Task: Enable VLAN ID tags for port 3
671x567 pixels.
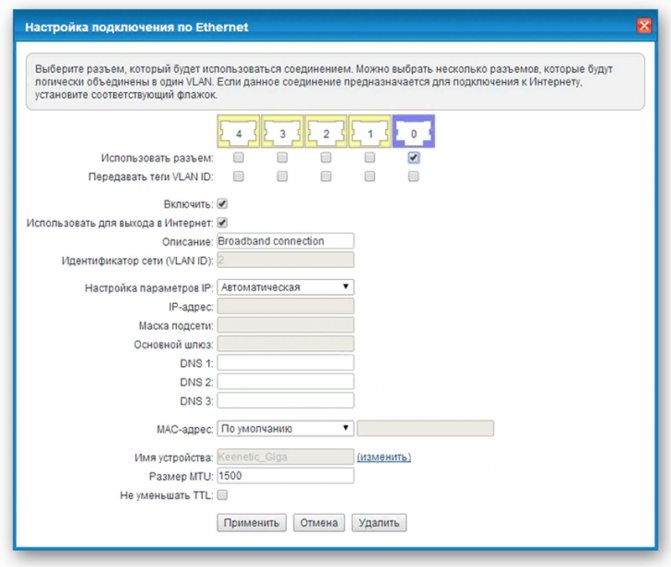Action: 282,176
